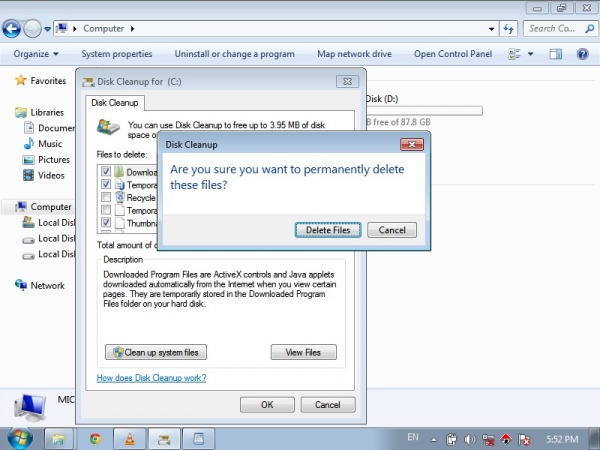This screenshot has height=450, width=600.
Task: Click the Thumbnails file icon in list
Action: (x=120, y=222)
